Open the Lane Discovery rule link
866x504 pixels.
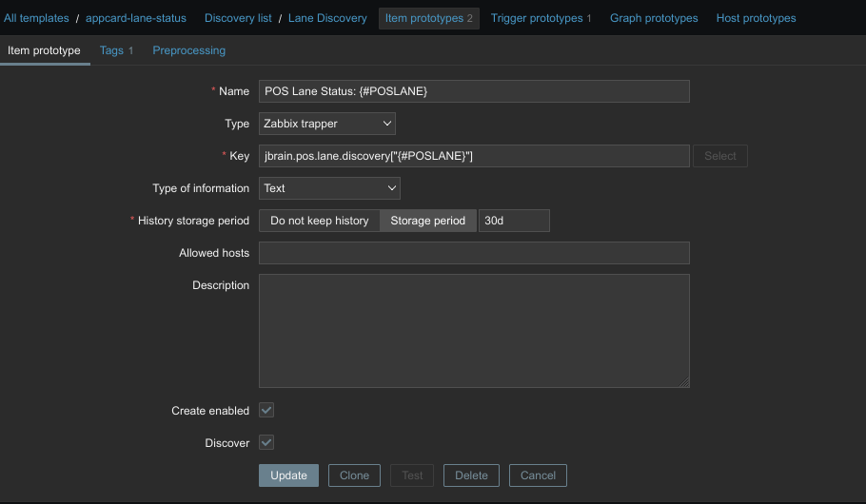pyautogui.click(x=327, y=18)
